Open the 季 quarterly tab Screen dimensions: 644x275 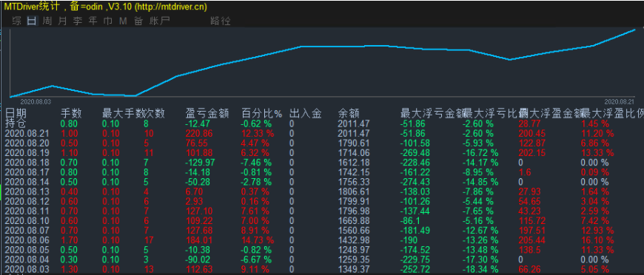[78, 21]
